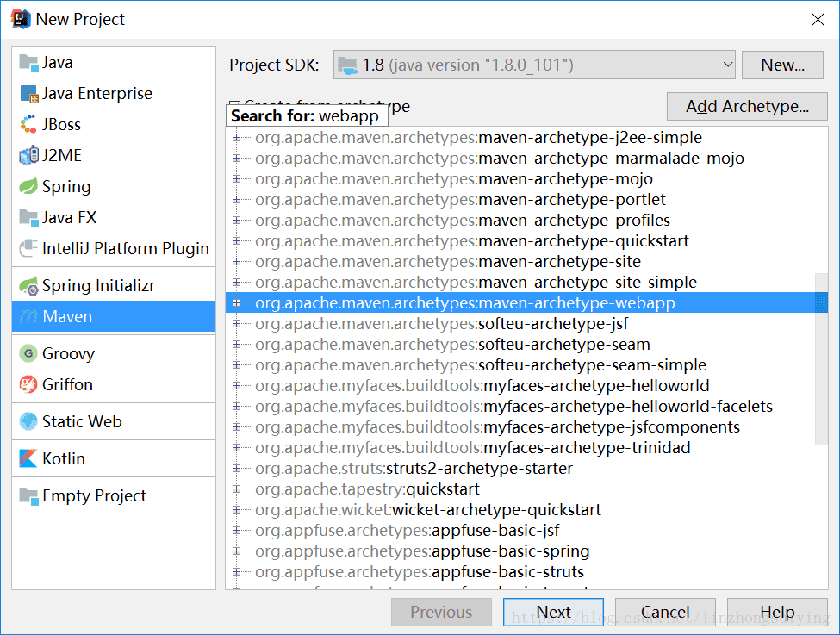Open Help for the dialog
The height and width of the screenshot is (635, 840).
777,612
